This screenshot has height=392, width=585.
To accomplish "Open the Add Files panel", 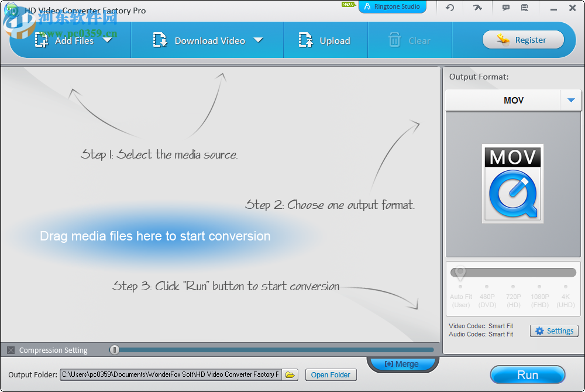I will point(64,40).
